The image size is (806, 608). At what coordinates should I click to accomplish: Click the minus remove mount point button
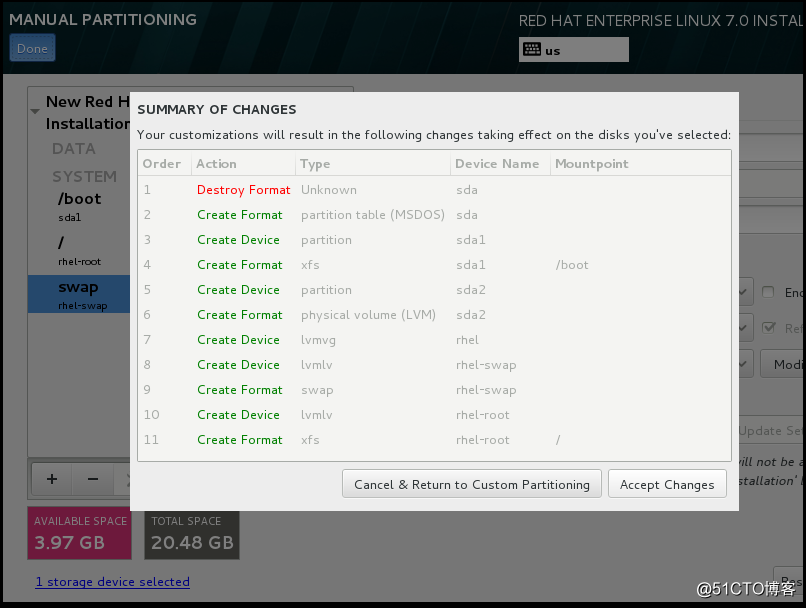point(93,479)
